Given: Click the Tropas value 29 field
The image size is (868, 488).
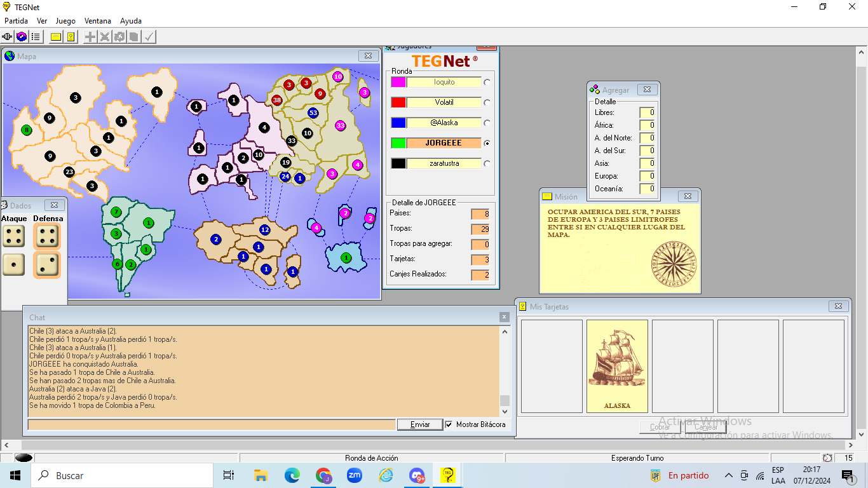Looking at the screenshot, I should pos(480,229).
